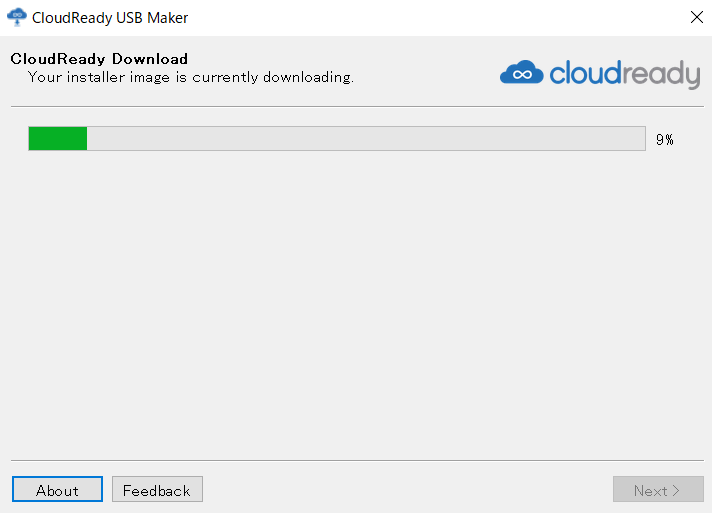Click the gray 'ready' part of wordmark
Viewport: 712px width, 513px height.
661,74
